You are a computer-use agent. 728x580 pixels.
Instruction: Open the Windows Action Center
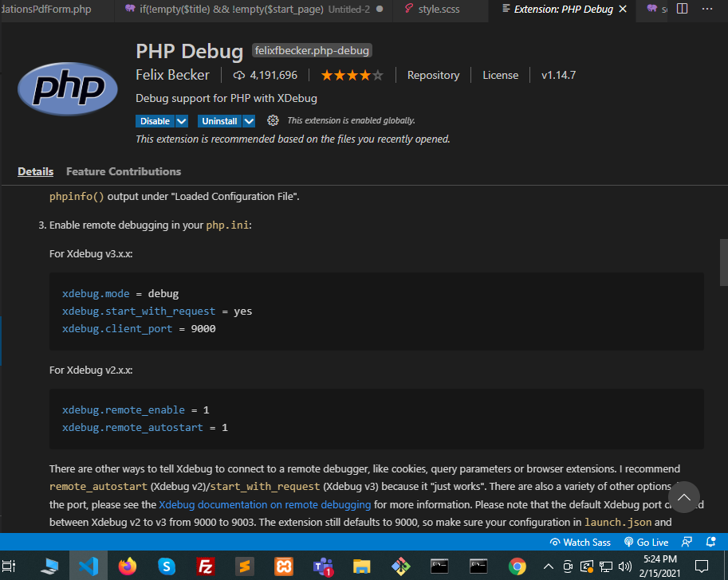[702, 566]
